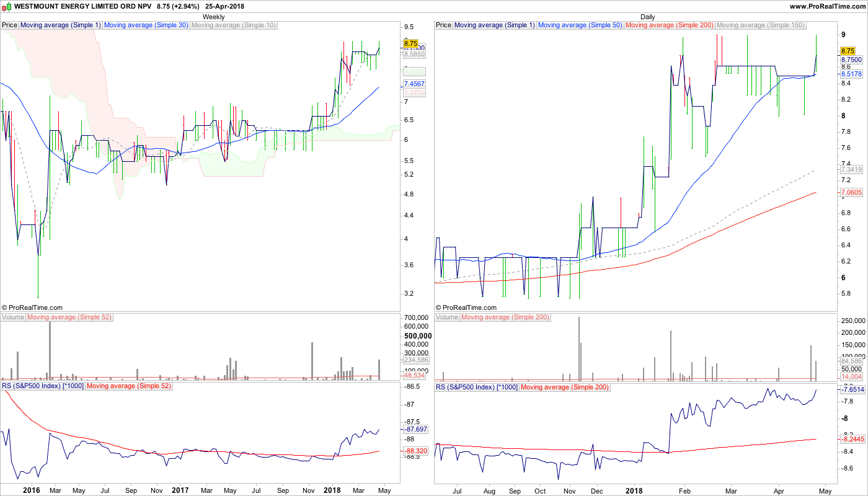Click the Weekly RS (S&P500 Index) label
The image size is (868, 496).
pos(42,386)
